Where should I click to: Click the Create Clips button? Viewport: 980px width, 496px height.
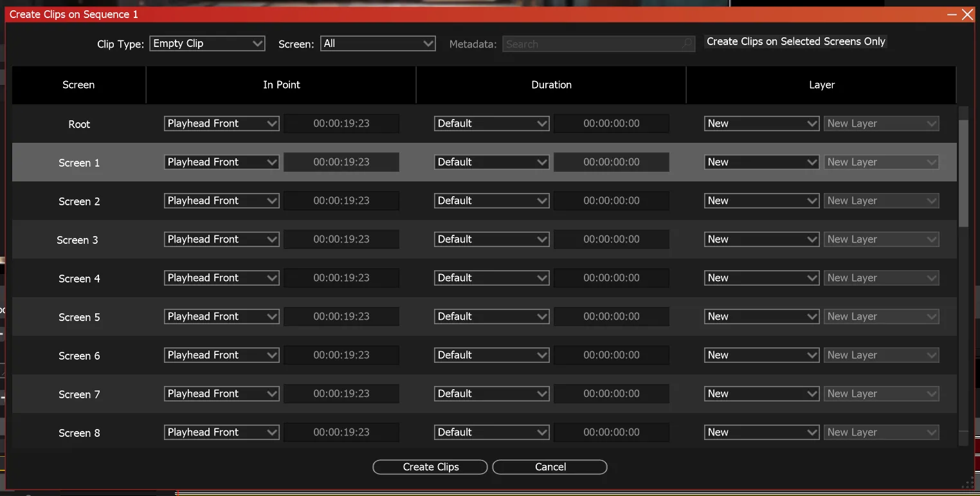tap(430, 467)
